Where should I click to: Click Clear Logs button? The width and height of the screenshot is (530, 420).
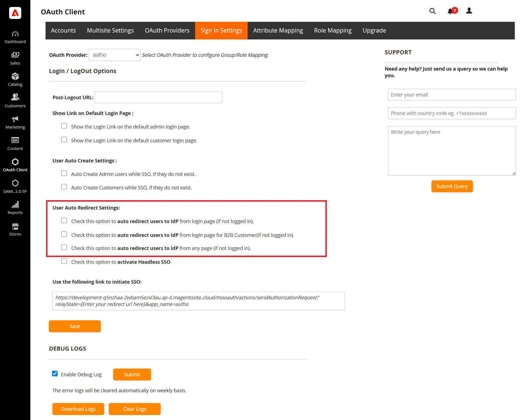coord(135,409)
